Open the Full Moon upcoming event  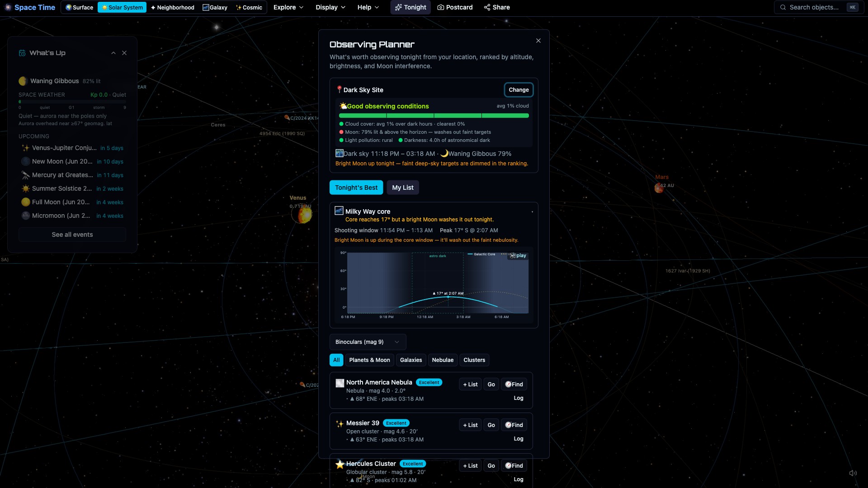pos(72,202)
